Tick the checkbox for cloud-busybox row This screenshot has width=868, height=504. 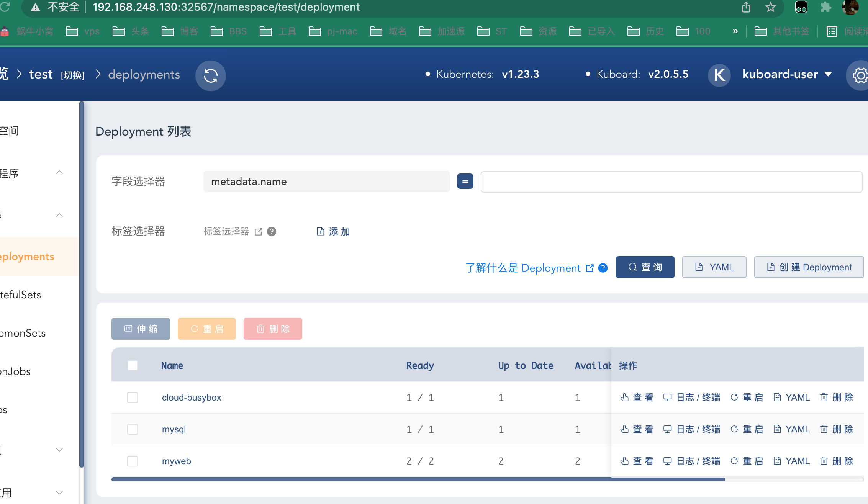click(133, 398)
